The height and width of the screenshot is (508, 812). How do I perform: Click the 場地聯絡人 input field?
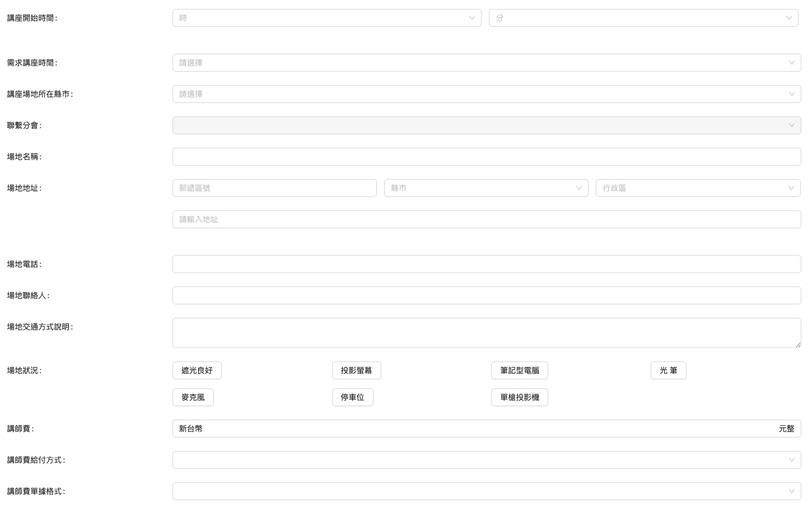coord(486,295)
